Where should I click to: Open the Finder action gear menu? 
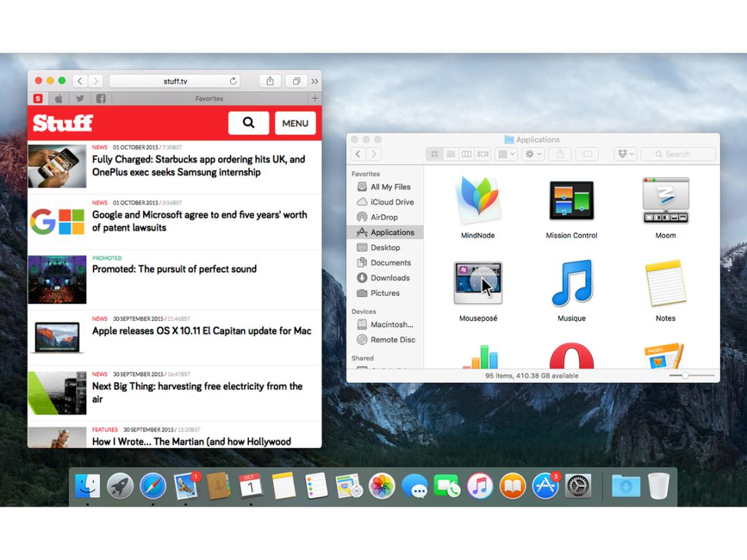533,154
